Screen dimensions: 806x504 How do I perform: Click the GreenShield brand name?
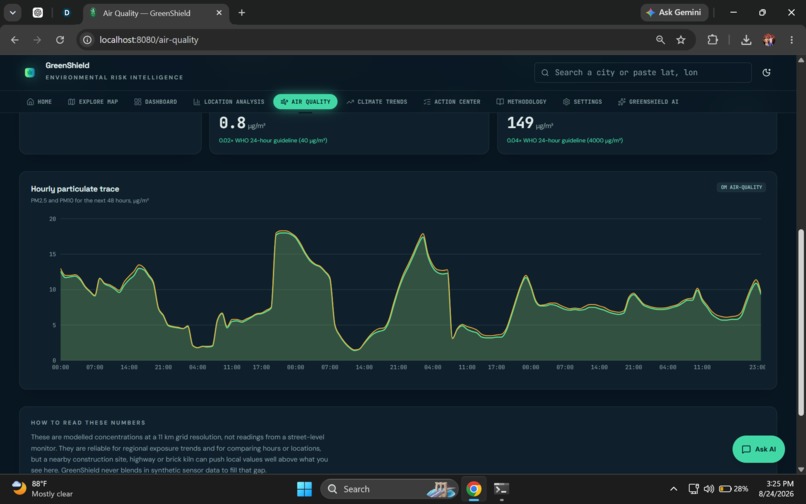[67, 65]
